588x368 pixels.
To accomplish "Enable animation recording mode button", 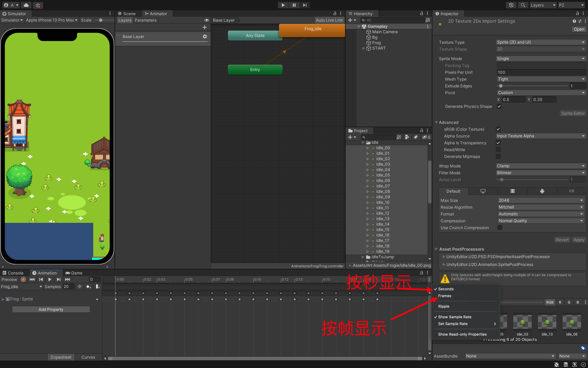I will [23, 279].
